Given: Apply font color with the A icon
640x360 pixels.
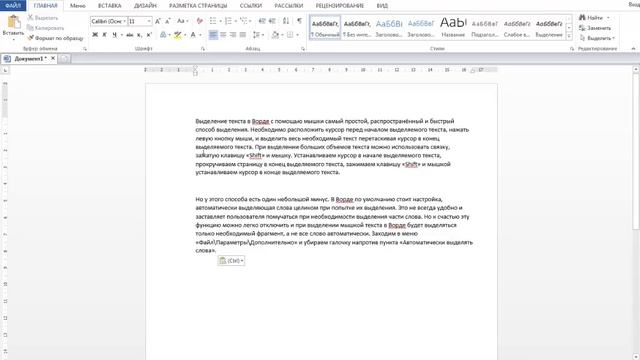Looking at the screenshot, I should (x=193, y=35).
